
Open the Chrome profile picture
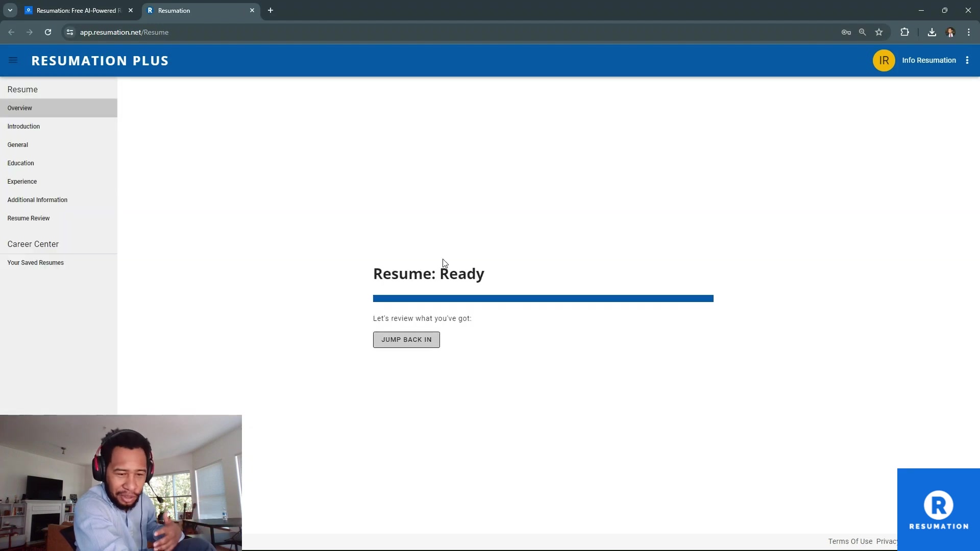[950, 32]
